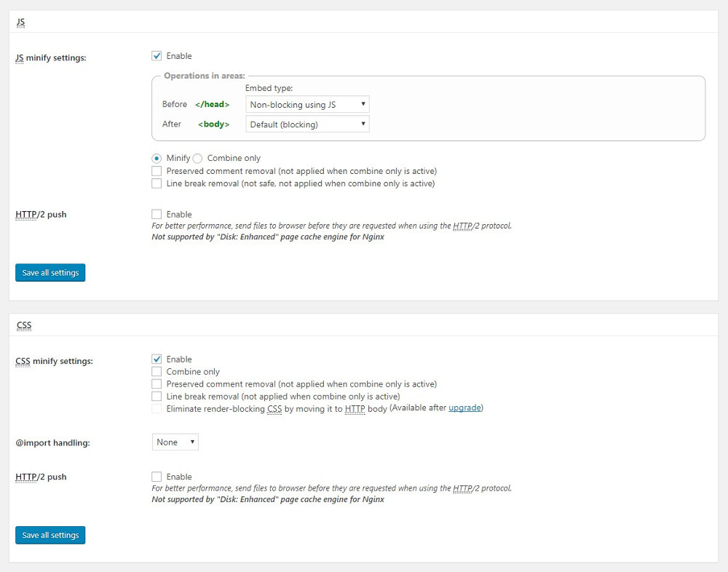Click the CSS section heading

coord(23,325)
